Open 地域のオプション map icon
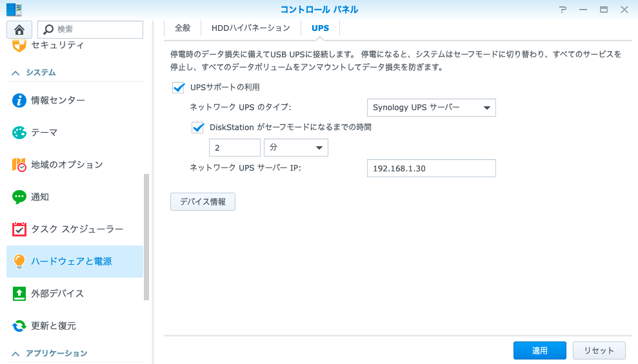This screenshot has width=638, height=364. point(19,164)
